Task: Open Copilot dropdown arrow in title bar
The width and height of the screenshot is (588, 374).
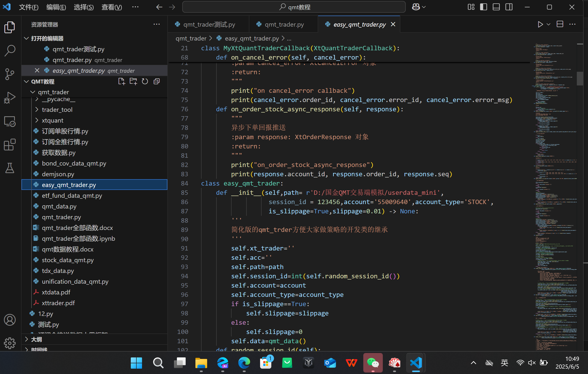Action: pos(424,7)
